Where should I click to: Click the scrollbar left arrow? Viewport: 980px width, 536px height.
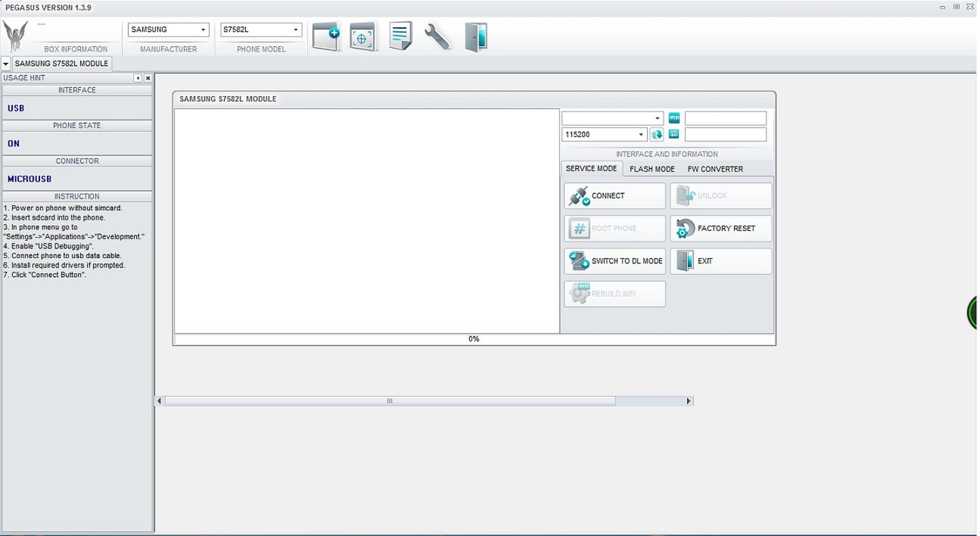pos(159,401)
